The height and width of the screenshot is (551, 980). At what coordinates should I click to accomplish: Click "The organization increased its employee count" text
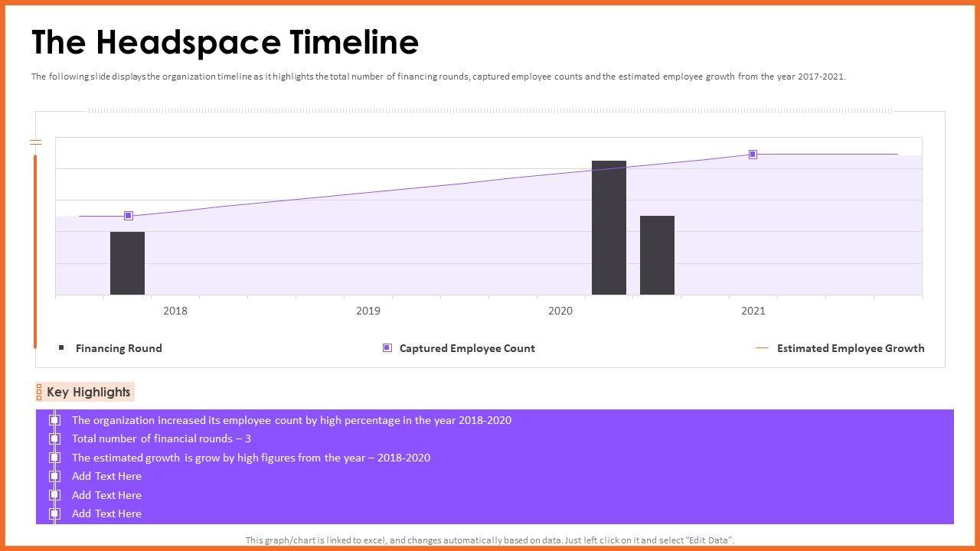coord(292,420)
